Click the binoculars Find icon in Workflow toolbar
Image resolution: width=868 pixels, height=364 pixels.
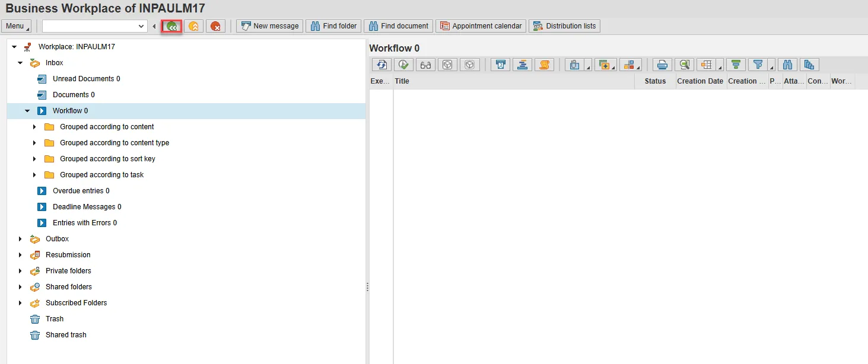pos(787,65)
